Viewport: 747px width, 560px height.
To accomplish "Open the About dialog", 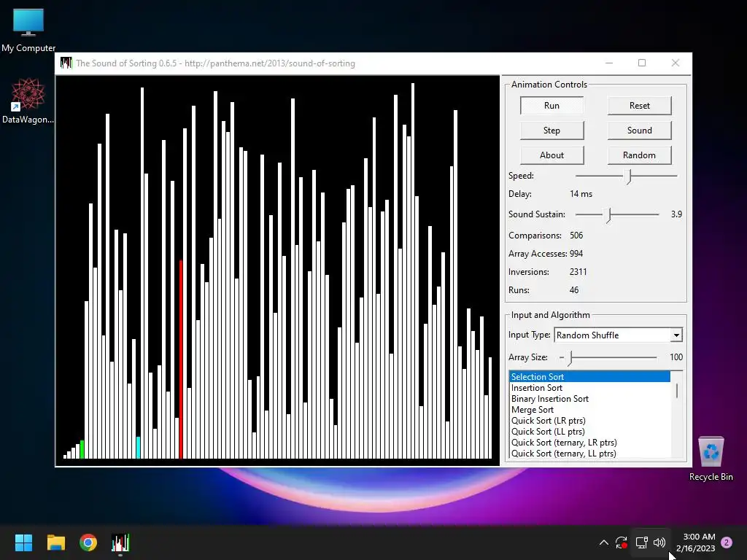I will (551, 155).
